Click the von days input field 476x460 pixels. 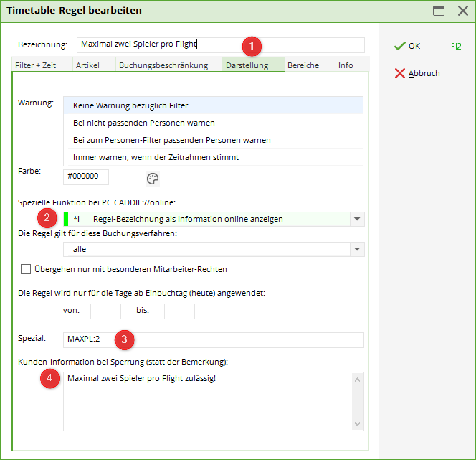coord(105,311)
